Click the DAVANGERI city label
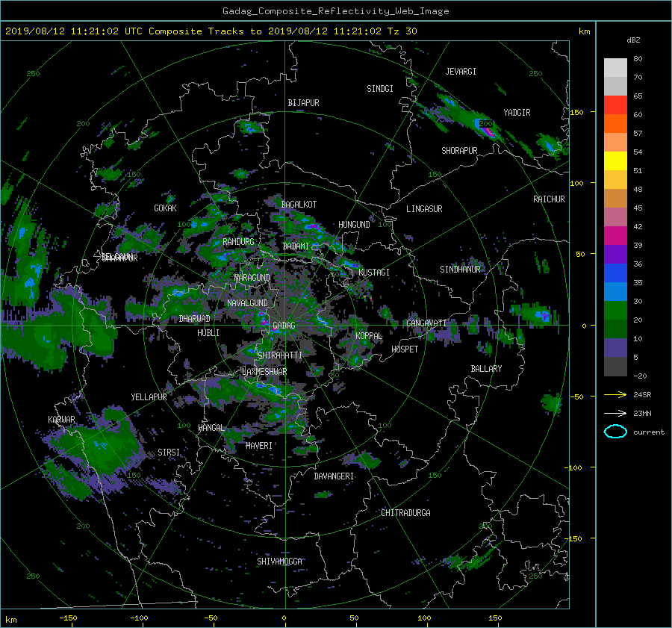The height and width of the screenshot is (628, 672). [334, 476]
